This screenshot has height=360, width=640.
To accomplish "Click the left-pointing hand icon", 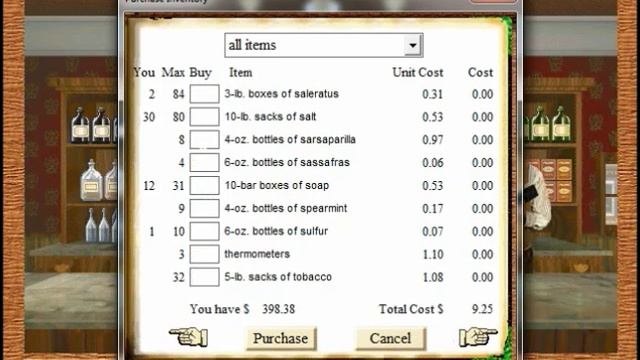I will [189, 337].
